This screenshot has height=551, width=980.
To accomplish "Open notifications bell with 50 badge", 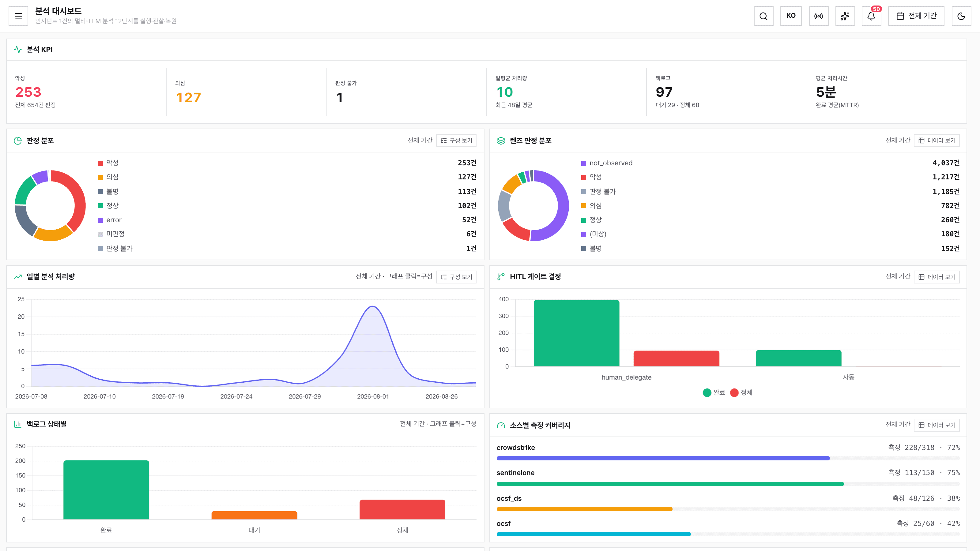I will click(x=871, y=16).
